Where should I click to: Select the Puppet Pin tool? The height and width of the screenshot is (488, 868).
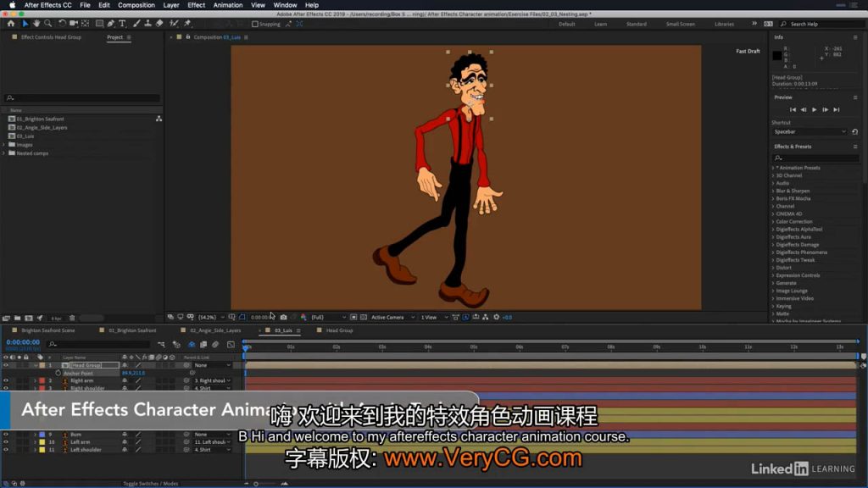point(187,24)
